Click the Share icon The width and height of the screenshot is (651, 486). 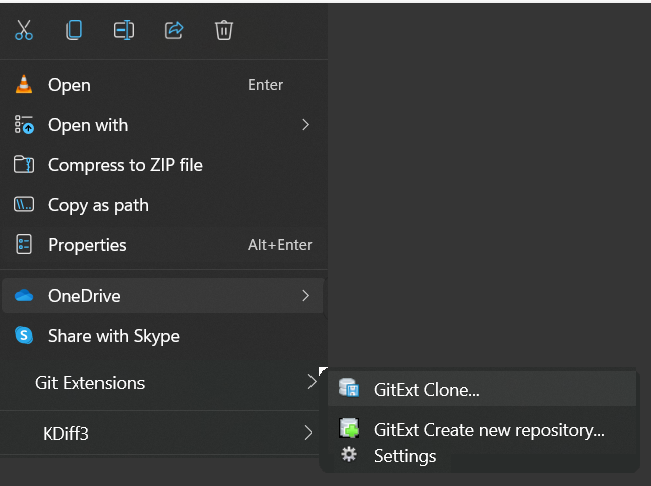[x=174, y=30]
